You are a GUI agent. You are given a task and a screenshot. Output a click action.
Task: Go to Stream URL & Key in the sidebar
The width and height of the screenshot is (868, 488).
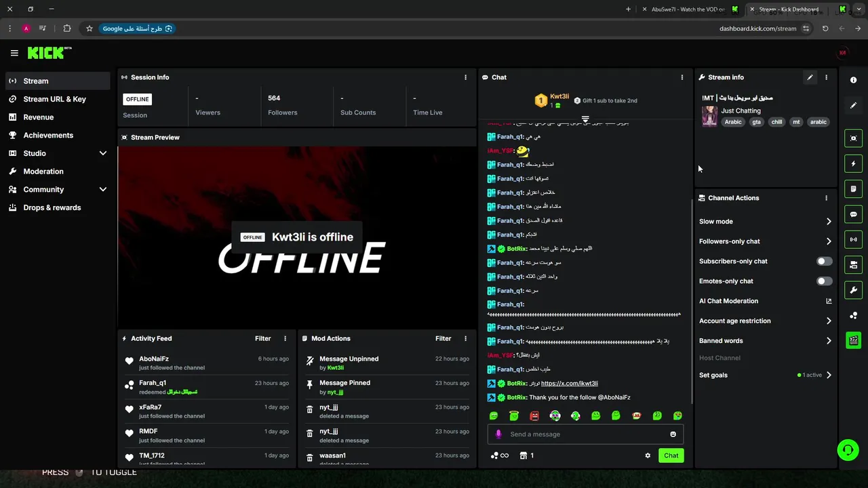pos(58,99)
